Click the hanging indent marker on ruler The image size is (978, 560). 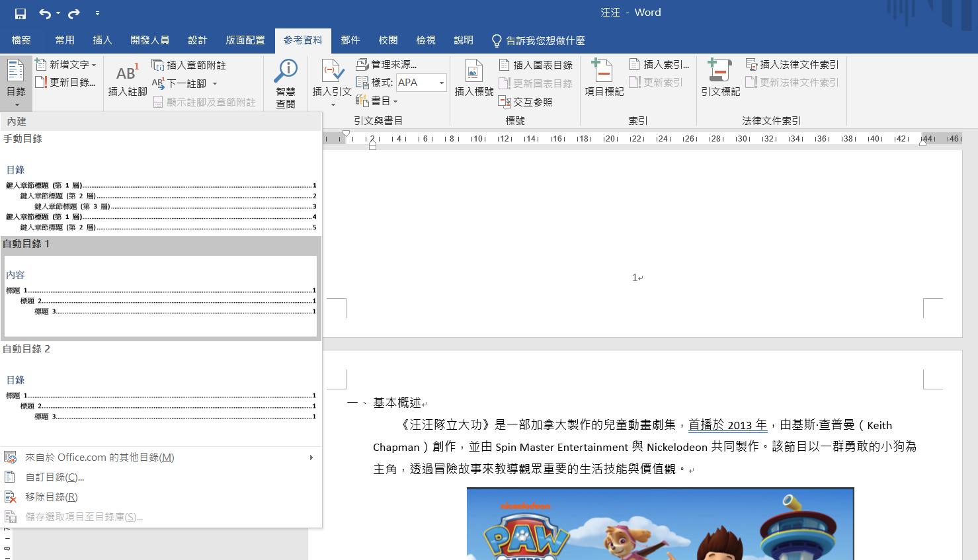coord(372,142)
